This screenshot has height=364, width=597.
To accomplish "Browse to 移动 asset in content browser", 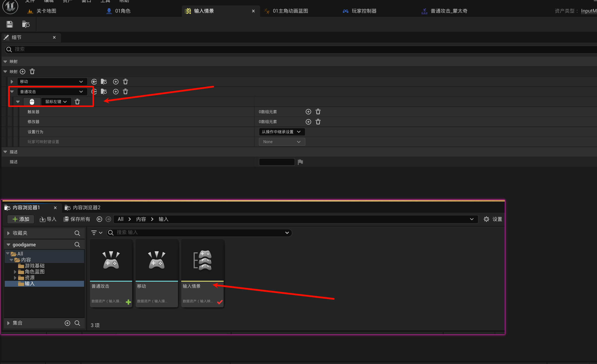I will click(104, 82).
